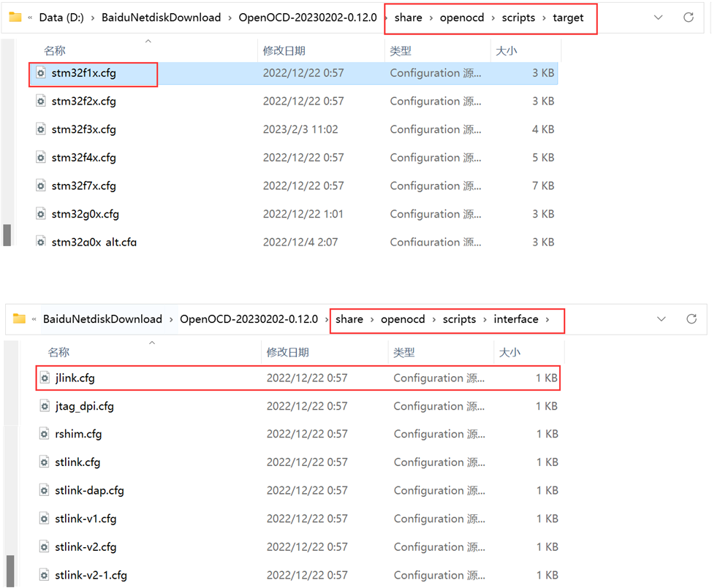This screenshot has height=588, width=712.
Task: Sort by 大小 column in target folder
Action: click(x=506, y=51)
